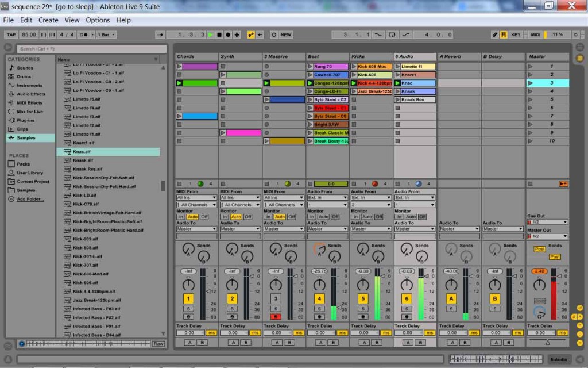Image resolution: width=588 pixels, height=368 pixels.
Task: Launch the Limette f1 clip
Action: (x=397, y=67)
